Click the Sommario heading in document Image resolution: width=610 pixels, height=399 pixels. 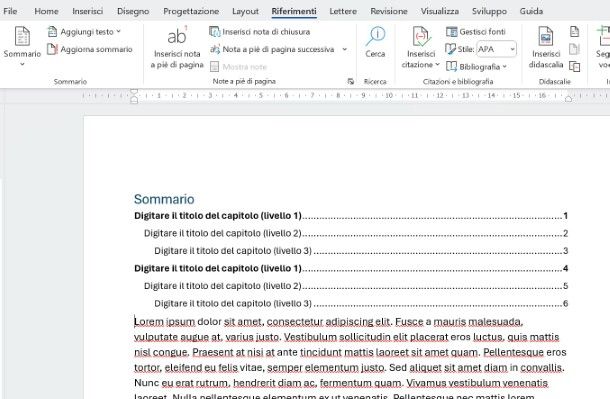[x=164, y=199]
